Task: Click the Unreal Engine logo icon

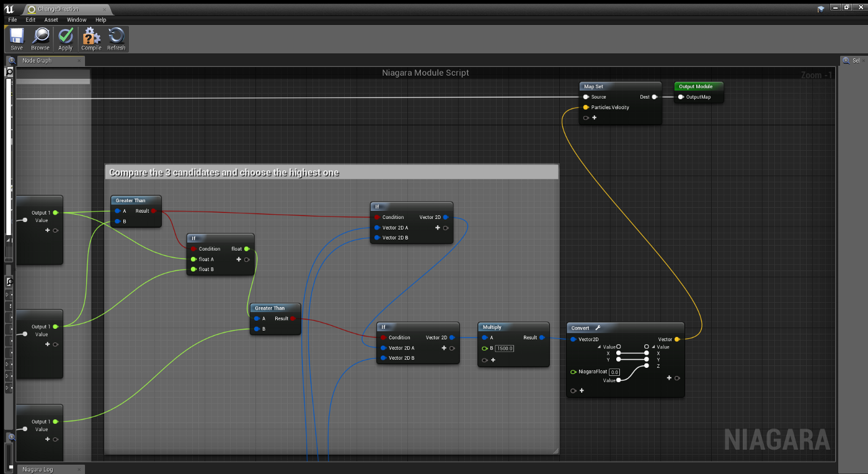Action: [x=9, y=8]
